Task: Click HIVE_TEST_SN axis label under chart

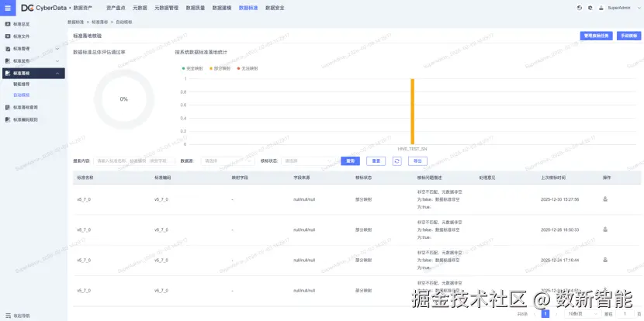Action: coord(412,149)
